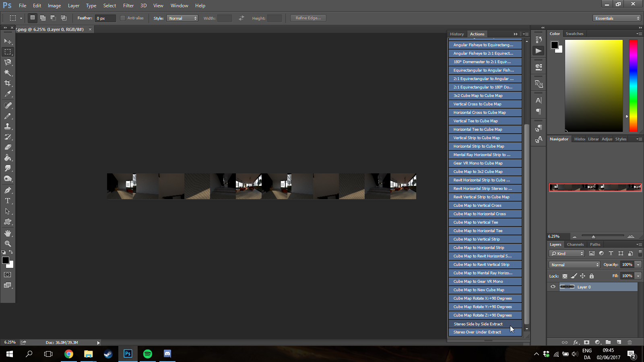Open the Essentials workspace dropdown
The image size is (644, 362).
[x=616, y=18]
